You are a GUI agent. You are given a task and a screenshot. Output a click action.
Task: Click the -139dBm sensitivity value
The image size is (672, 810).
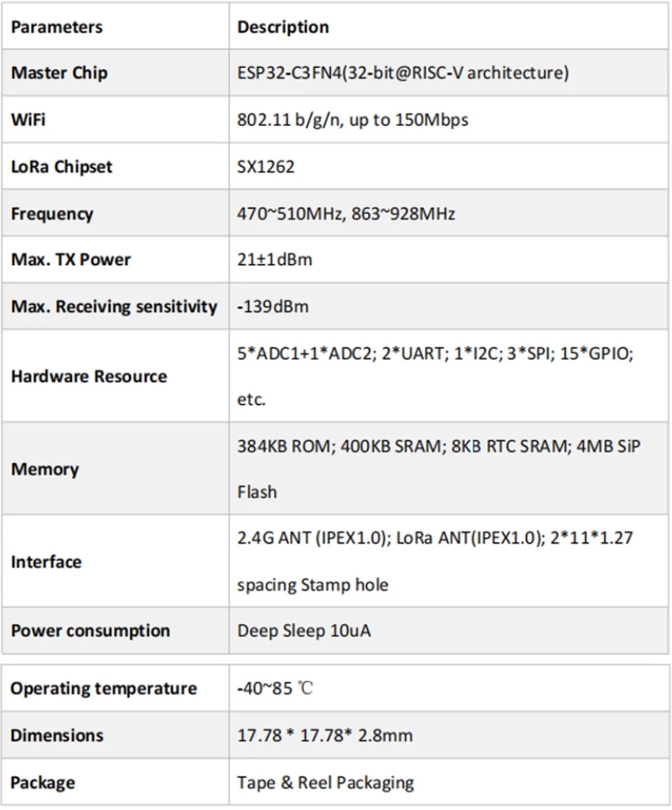point(273,307)
